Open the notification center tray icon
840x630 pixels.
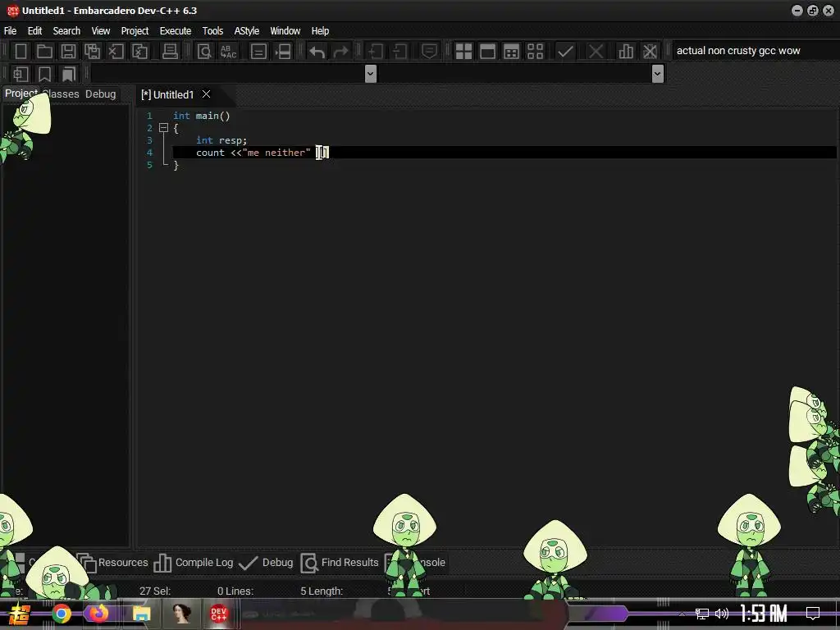tap(813, 614)
